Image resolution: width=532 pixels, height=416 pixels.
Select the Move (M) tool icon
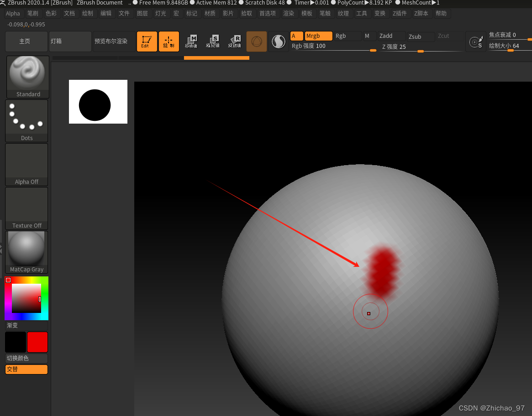(x=191, y=42)
